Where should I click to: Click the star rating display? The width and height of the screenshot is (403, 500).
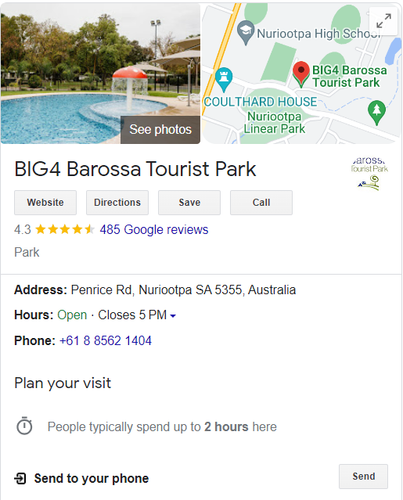pos(65,229)
